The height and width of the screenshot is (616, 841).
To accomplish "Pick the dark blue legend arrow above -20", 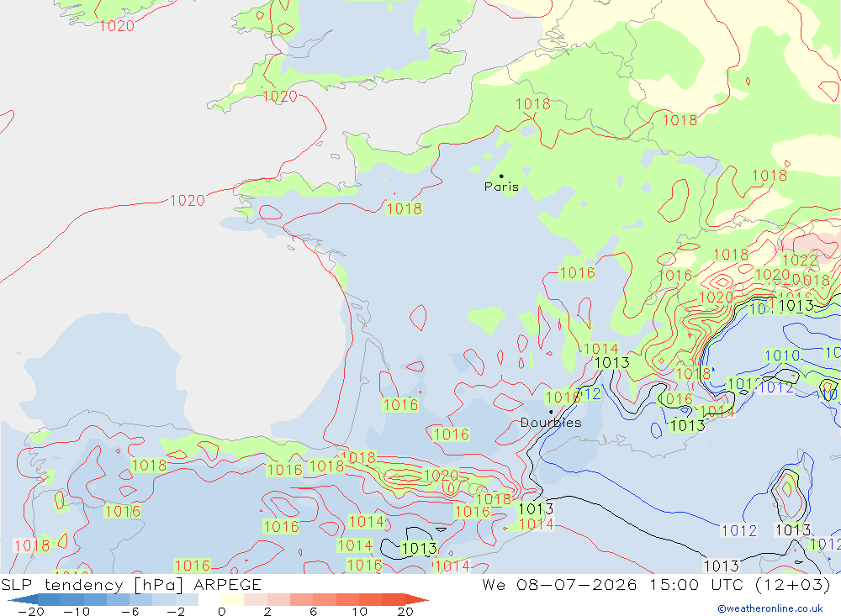I will click(x=23, y=599).
